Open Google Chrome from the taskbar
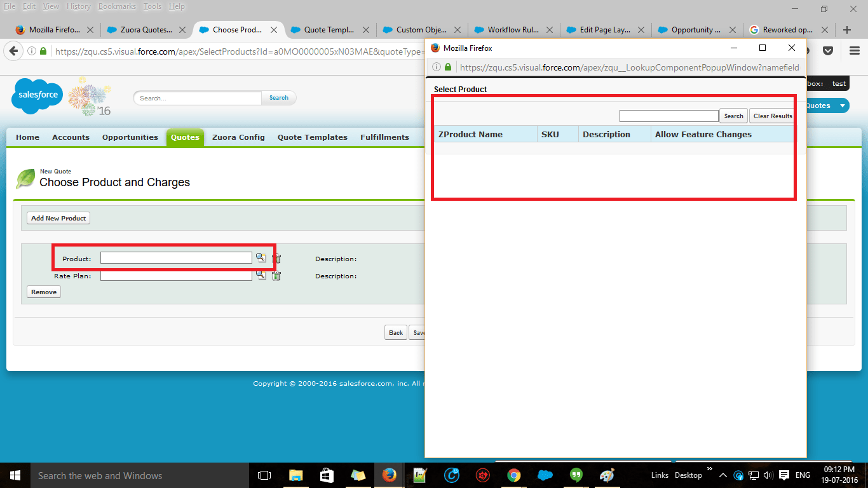 (513, 475)
